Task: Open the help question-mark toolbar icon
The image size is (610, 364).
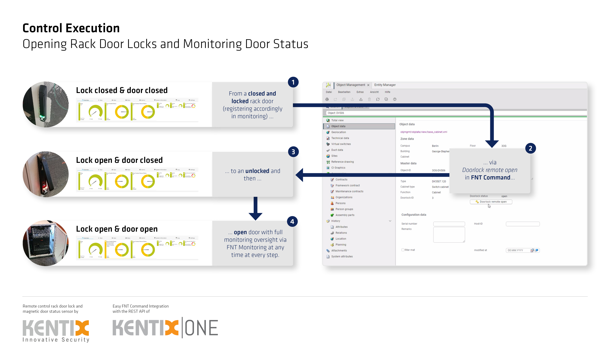Action: pyautogui.click(x=395, y=99)
